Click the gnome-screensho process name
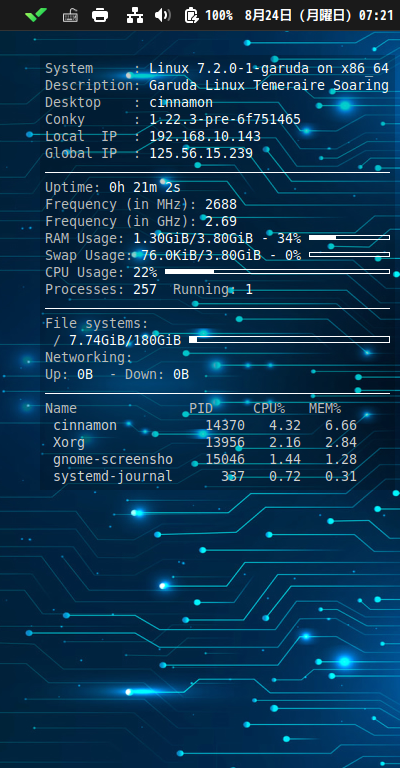The image size is (400, 768). [113, 459]
